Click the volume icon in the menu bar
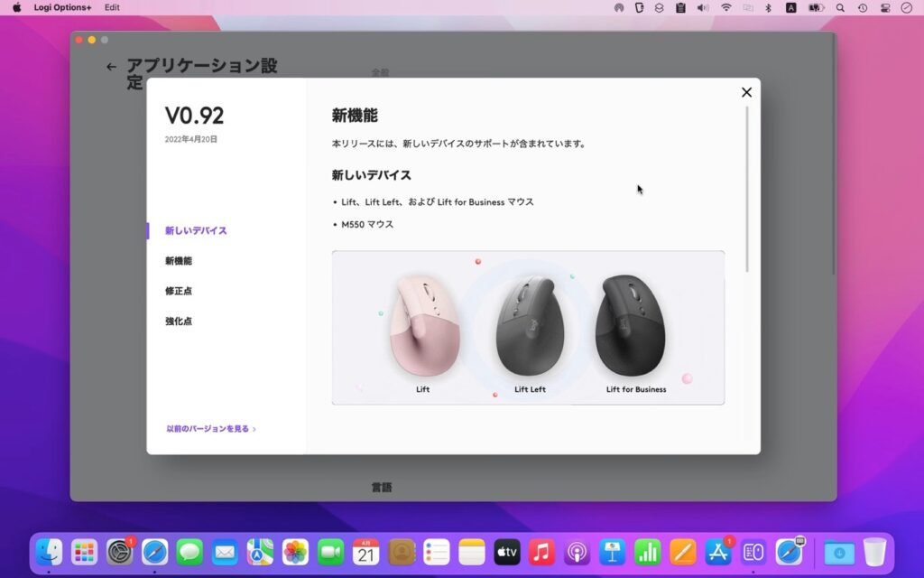 (x=704, y=7)
